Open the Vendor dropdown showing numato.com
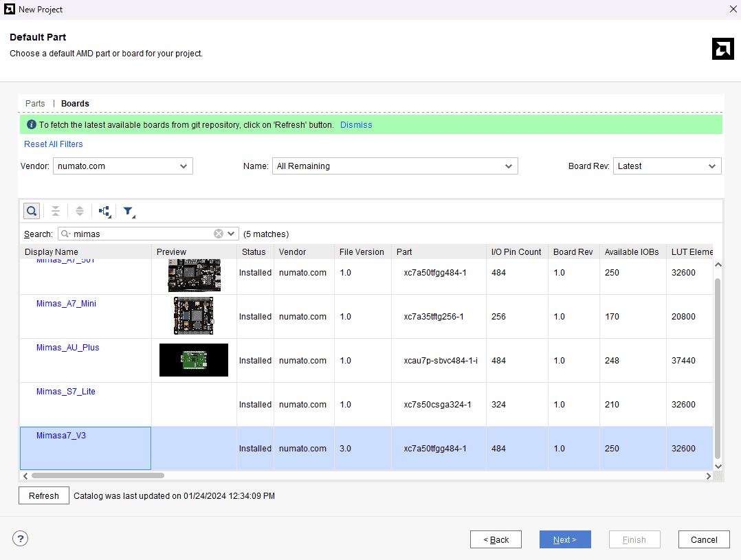Image resolution: width=741 pixels, height=560 pixels. tap(123, 166)
